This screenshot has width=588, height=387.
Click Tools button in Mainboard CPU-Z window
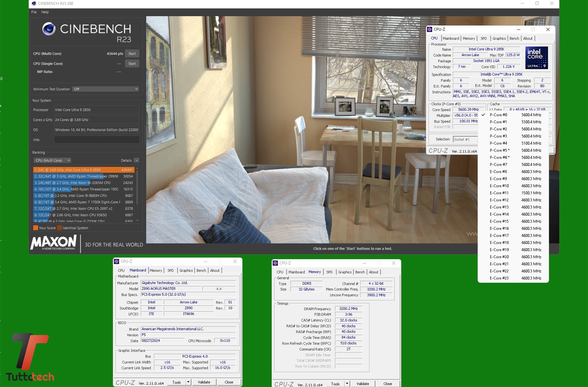click(x=177, y=382)
